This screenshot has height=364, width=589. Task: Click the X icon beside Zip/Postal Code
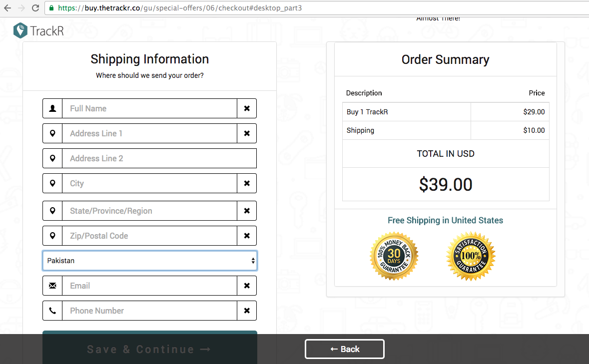(247, 236)
